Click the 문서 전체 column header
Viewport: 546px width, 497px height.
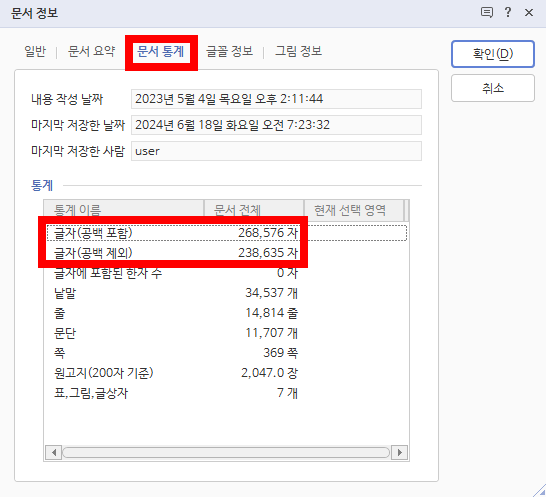pyautogui.click(x=254, y=210)
